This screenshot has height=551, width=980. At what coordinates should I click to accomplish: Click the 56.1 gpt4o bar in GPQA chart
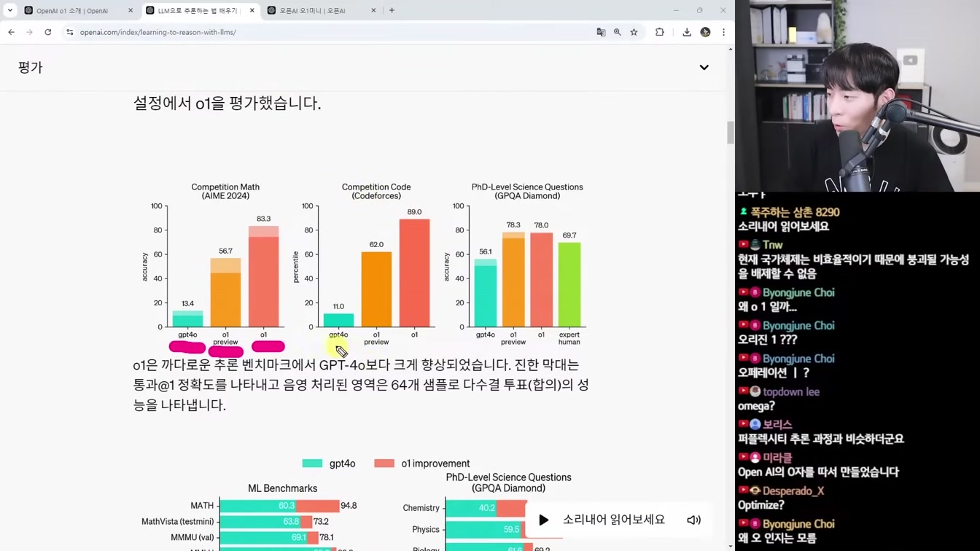tap(486, 293)
